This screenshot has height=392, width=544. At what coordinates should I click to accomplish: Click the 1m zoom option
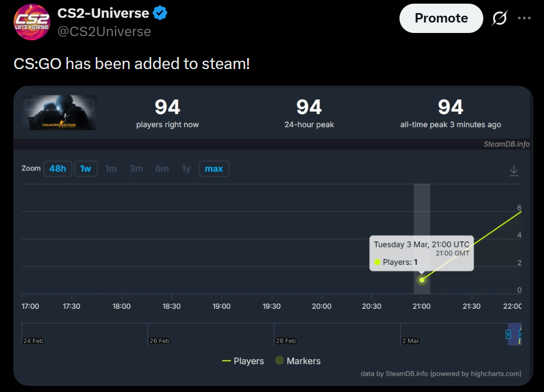(x=111, y=169)
